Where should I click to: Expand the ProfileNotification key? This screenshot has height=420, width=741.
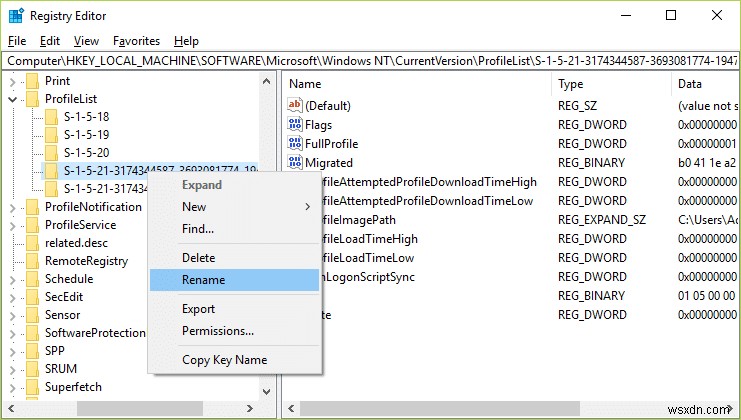click(x=12, y=207)
